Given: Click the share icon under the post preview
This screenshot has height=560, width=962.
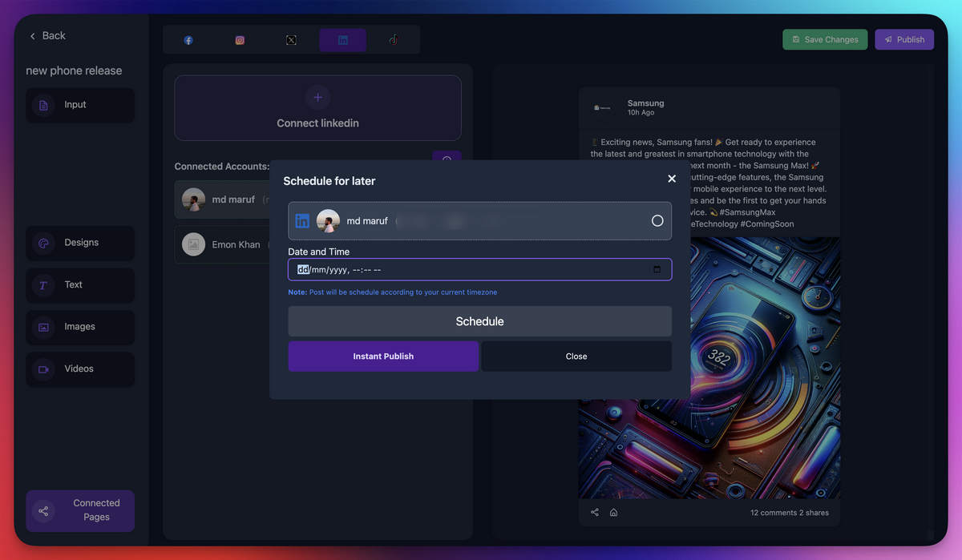Looking at the screenshot, I should pos(595,513).
